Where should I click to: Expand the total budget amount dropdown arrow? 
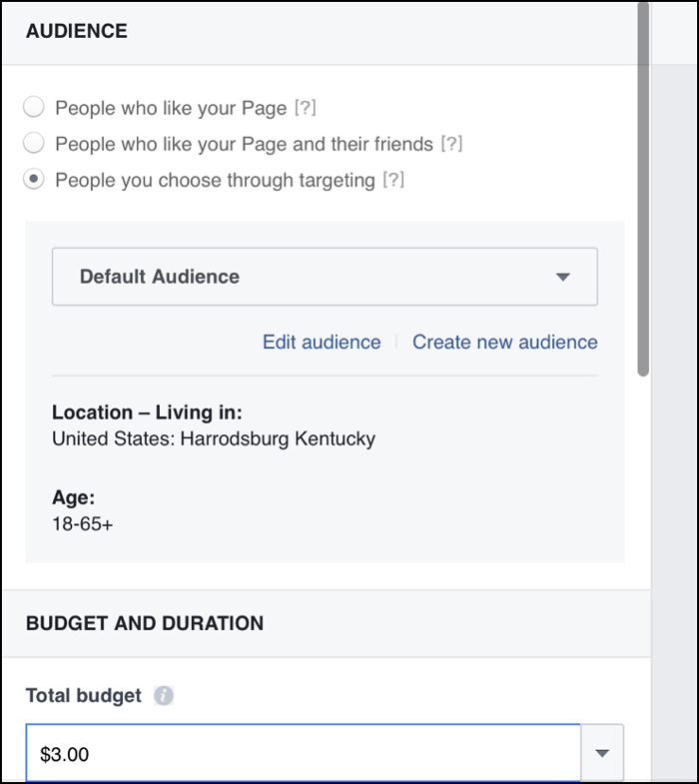(x=602, y=753)
